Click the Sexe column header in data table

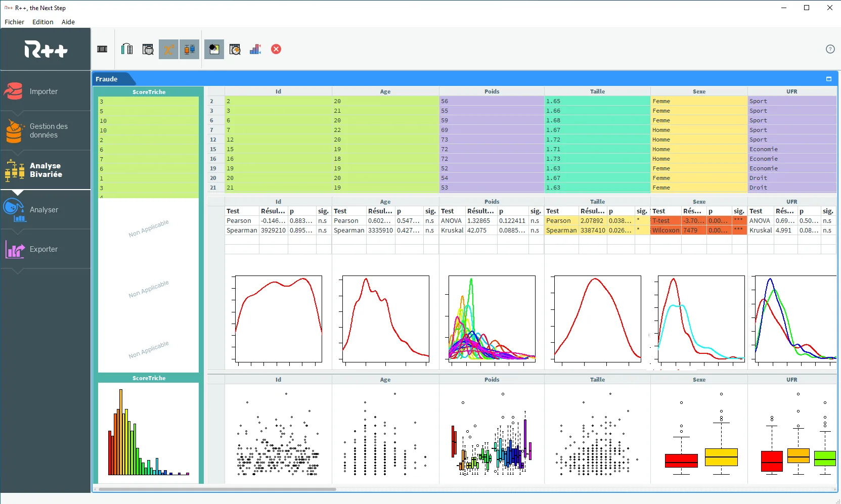699,91
